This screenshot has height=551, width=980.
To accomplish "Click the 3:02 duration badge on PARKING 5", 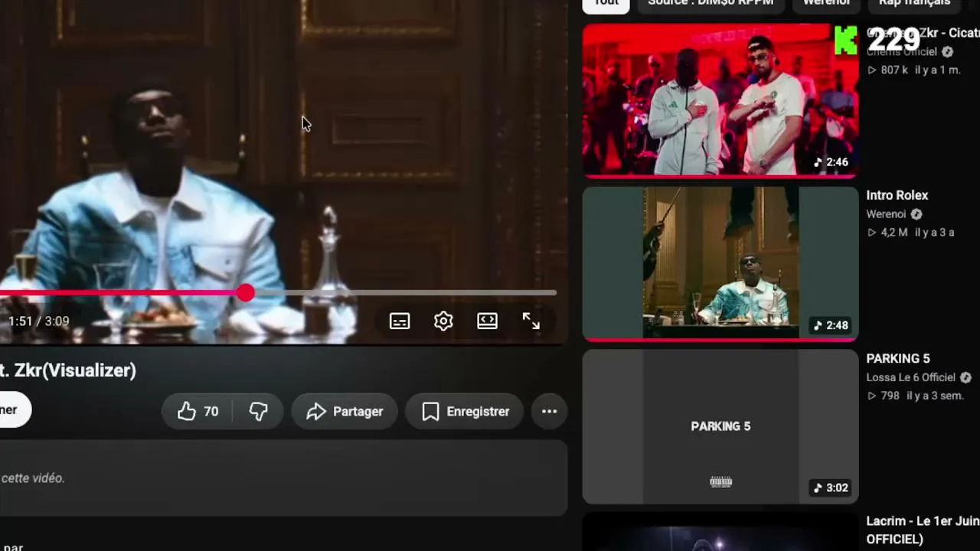I will click(831, 488).
